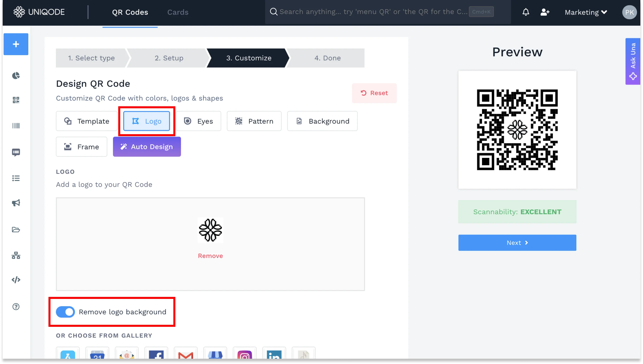Open the megaphone campaigns sidebar icon
The image size is (643, 364).
(16, 203)
